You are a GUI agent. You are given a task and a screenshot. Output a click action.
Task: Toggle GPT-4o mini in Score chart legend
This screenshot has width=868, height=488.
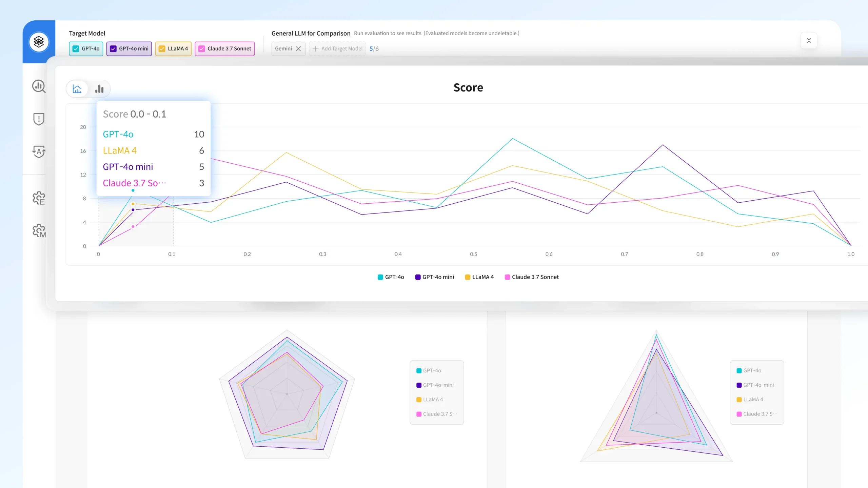[434, 277]
